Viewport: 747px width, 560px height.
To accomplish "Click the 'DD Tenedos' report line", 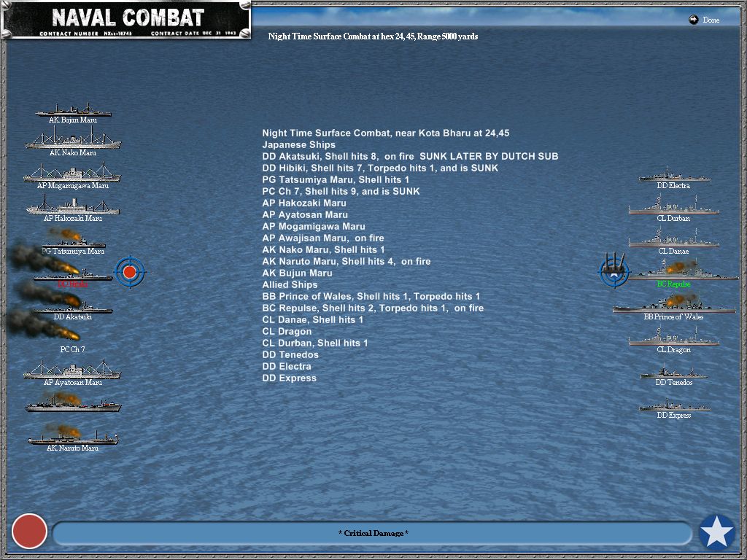I will click(290, 355).
